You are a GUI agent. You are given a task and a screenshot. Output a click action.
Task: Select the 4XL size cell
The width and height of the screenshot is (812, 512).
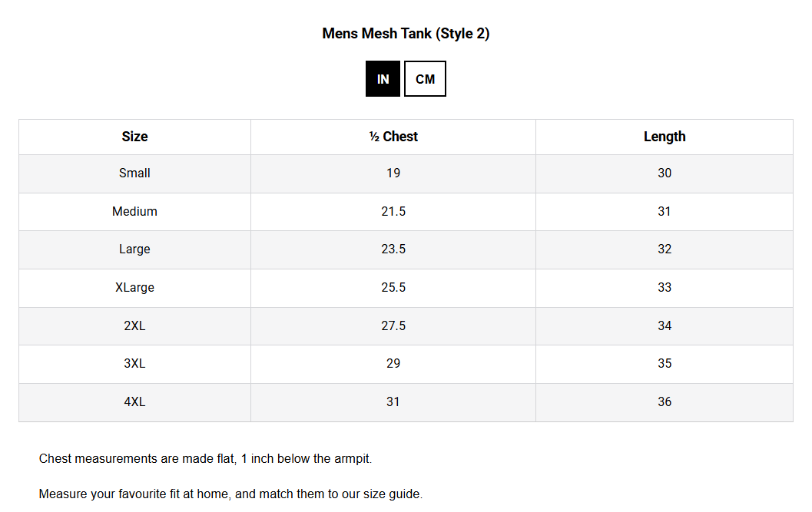134,402
